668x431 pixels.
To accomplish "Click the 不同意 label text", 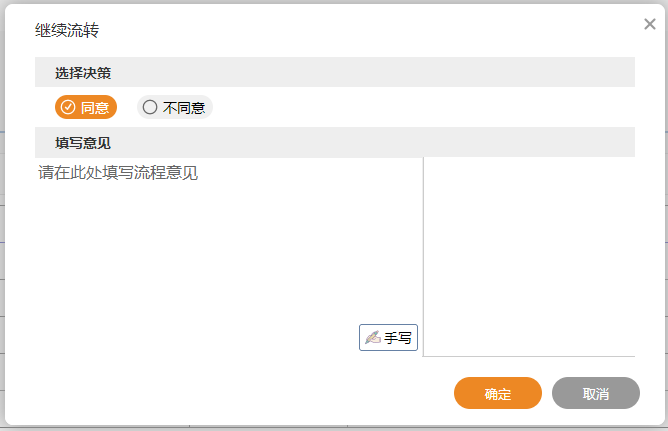I will [x=184, y=107].
